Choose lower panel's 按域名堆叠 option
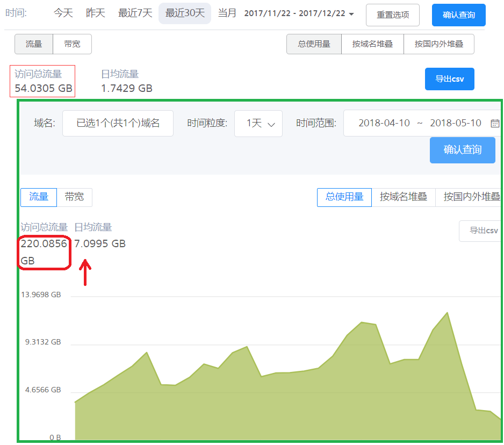 [404, 197]
